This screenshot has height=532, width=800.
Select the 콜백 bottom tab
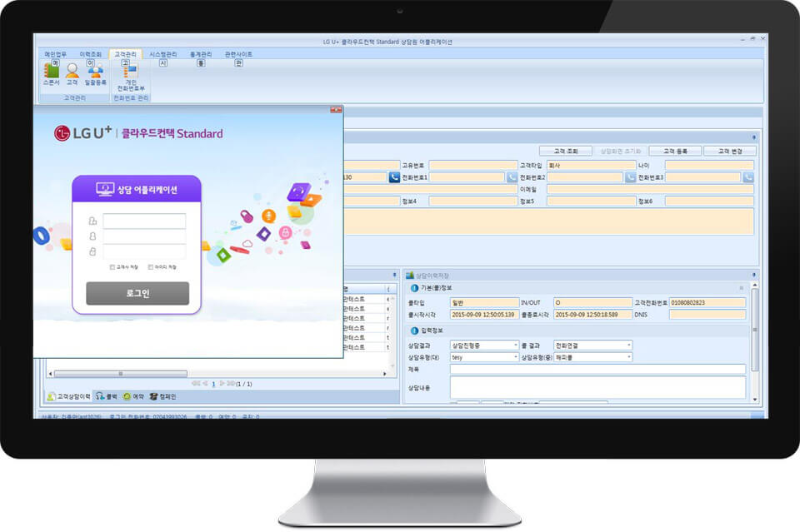click(x=107, y=396)
